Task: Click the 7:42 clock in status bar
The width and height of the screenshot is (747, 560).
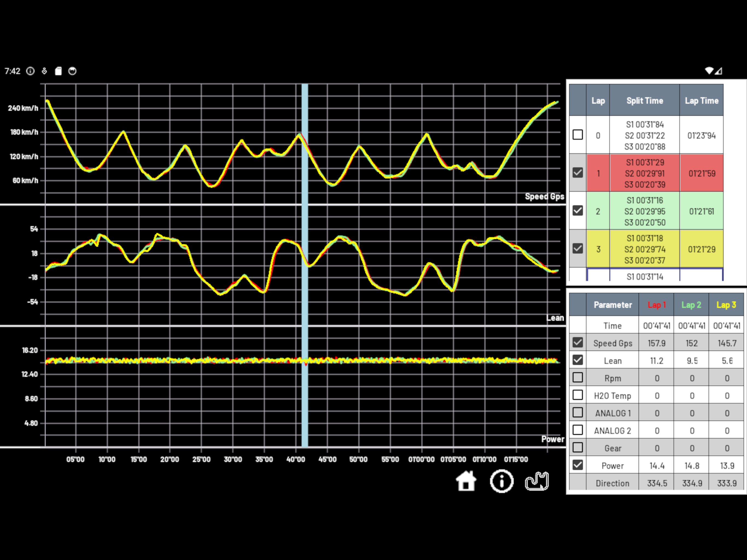Action: [x=12, y=71]
